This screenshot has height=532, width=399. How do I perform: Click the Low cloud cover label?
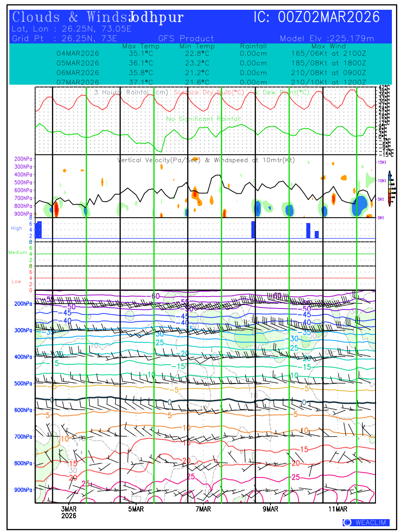(x=16, y=281)
